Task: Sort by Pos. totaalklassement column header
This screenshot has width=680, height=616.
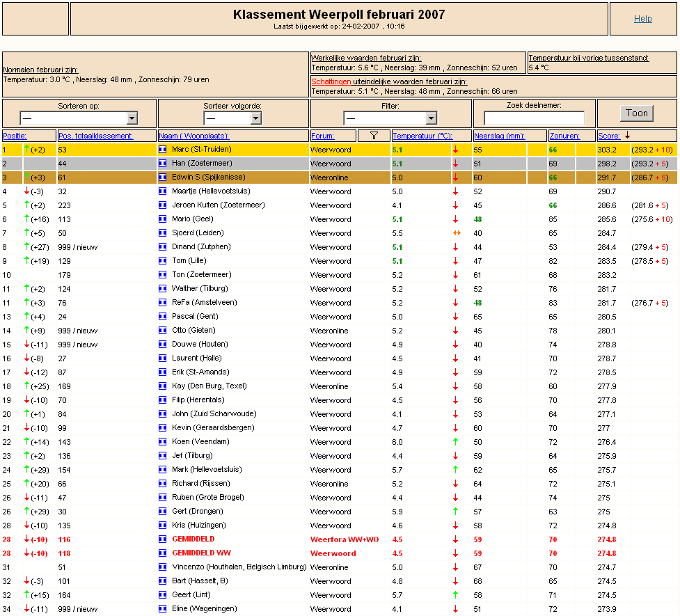Action: point(95,136)
